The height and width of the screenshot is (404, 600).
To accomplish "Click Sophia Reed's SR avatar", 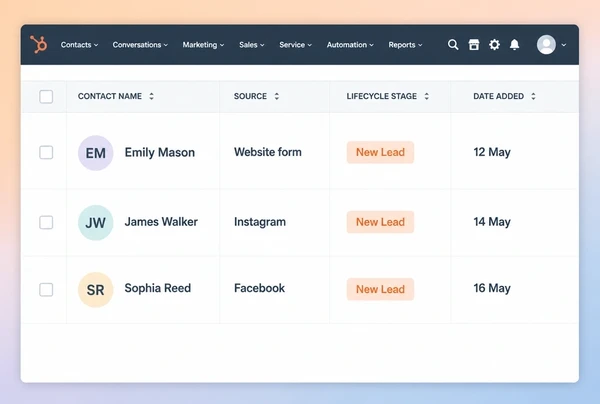I will [96, 290].
